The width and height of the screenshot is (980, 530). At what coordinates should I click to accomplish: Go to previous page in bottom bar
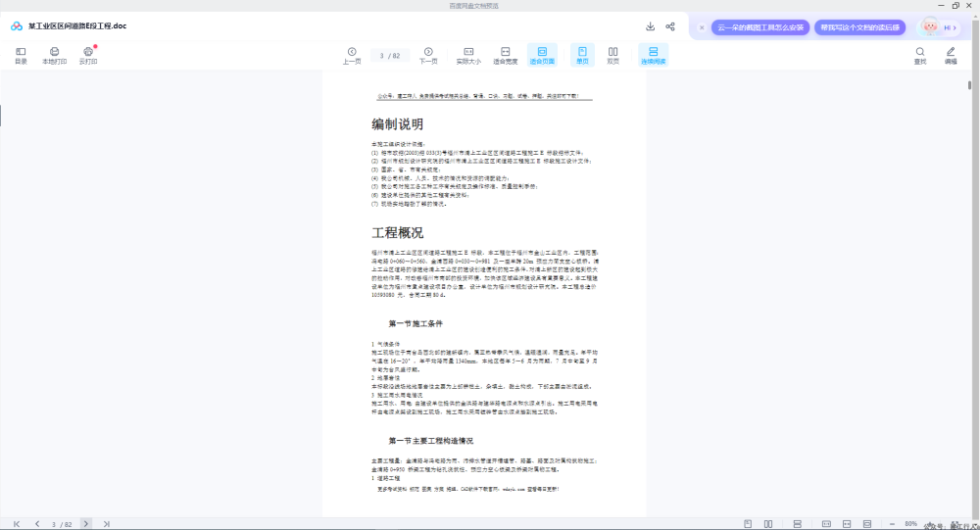click(37, 524)
